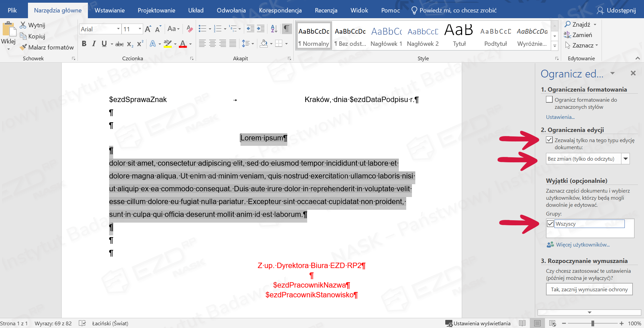The image size is (644, 328).
Task: Click the clear formatting eraser icon
Action: tap(190, 29)
